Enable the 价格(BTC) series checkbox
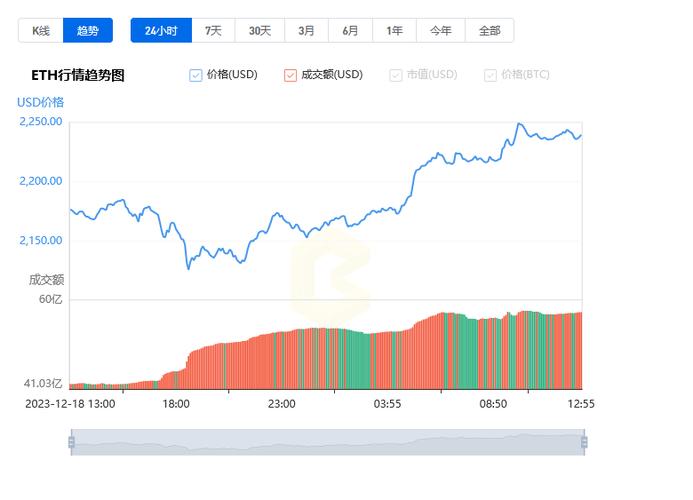Viewport: 693px width, 500px height. [491, 75]
